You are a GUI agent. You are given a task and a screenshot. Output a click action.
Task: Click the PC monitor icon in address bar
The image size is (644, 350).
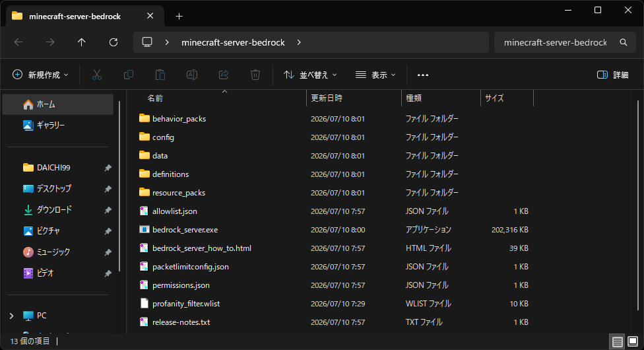pyautogui.click(x=147, y=42)
